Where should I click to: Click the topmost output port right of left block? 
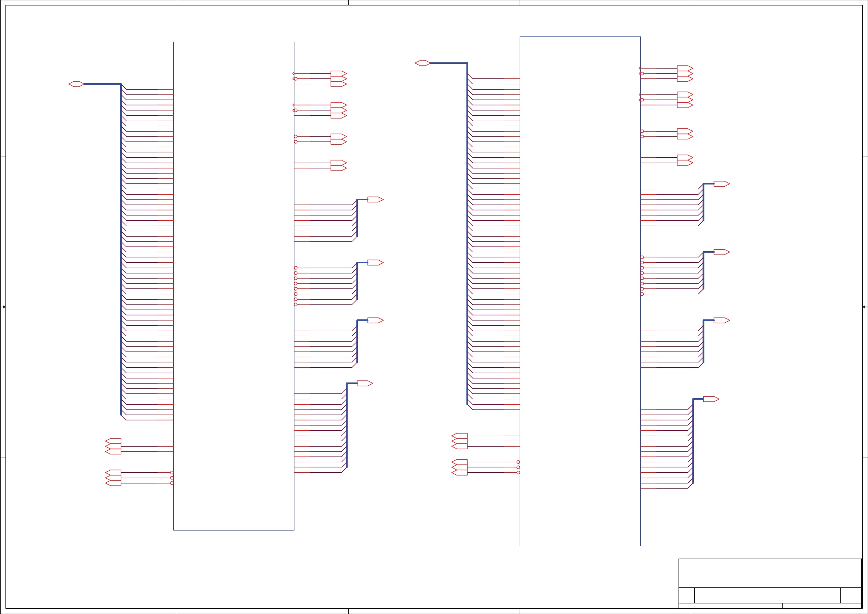pos(339,73)
